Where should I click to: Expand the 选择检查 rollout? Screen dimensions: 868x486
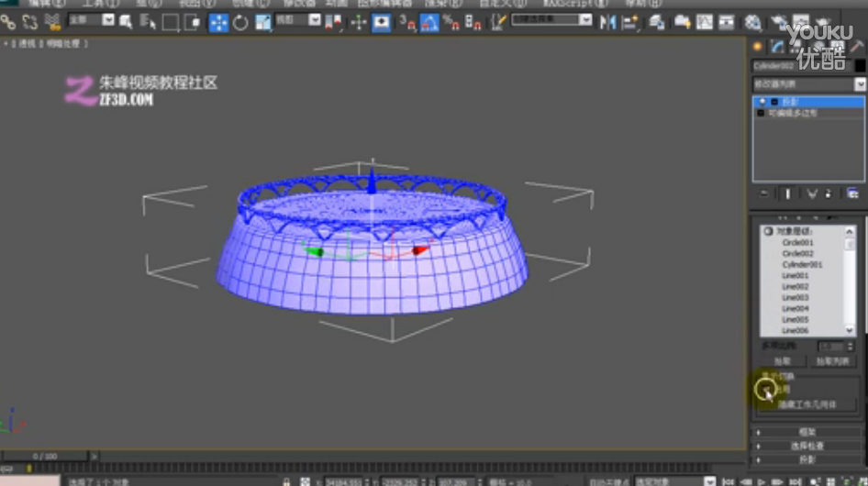click(807, 446)
